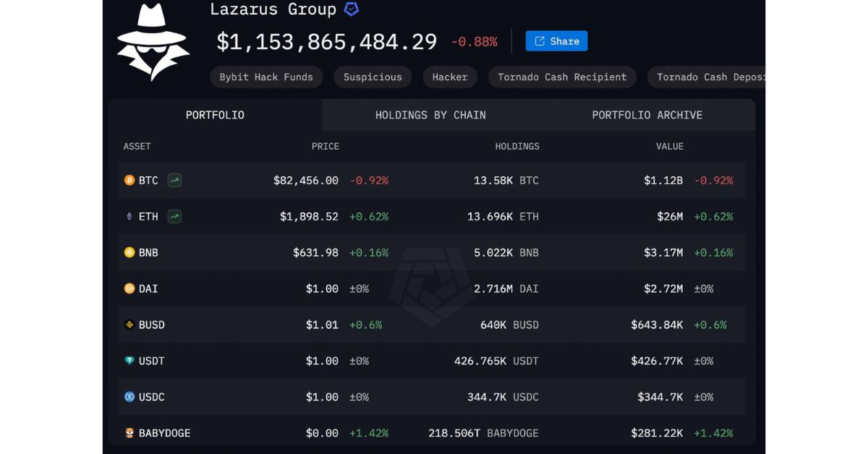Select the ETH asset name
868x454 pixels.
[148, 216]
